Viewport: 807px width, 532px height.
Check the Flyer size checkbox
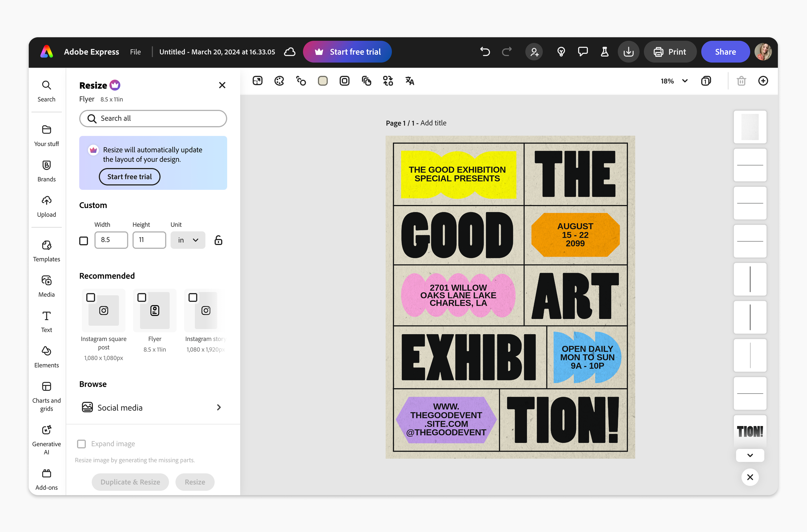pyautogui.click(x=142, y=297)
